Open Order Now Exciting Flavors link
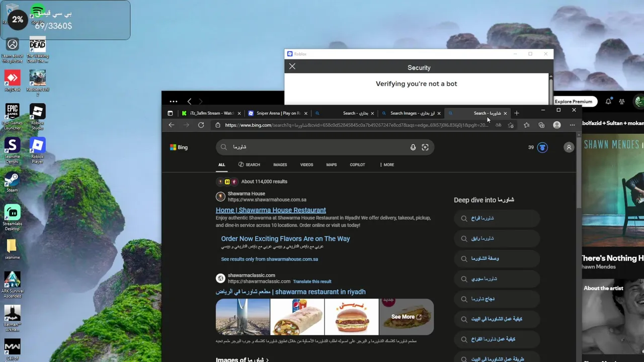The height and width of the screenshot is (362, 644). (x=285, y=239)
